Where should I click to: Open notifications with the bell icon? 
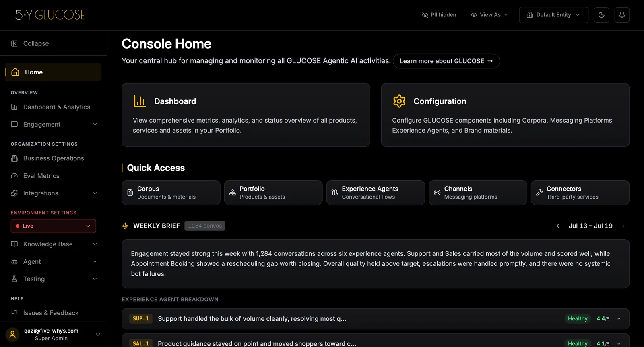pyautogui.click(x=622, y=15)
